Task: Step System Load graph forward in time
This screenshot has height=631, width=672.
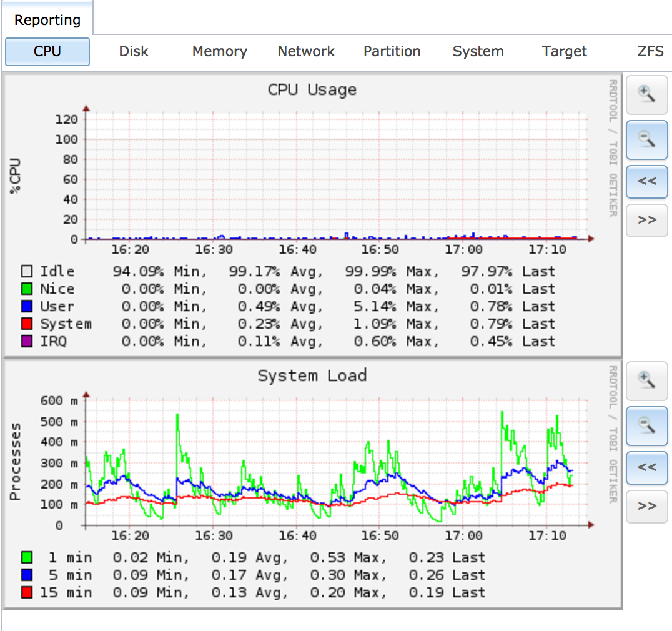Action: (x=647, y=506)
